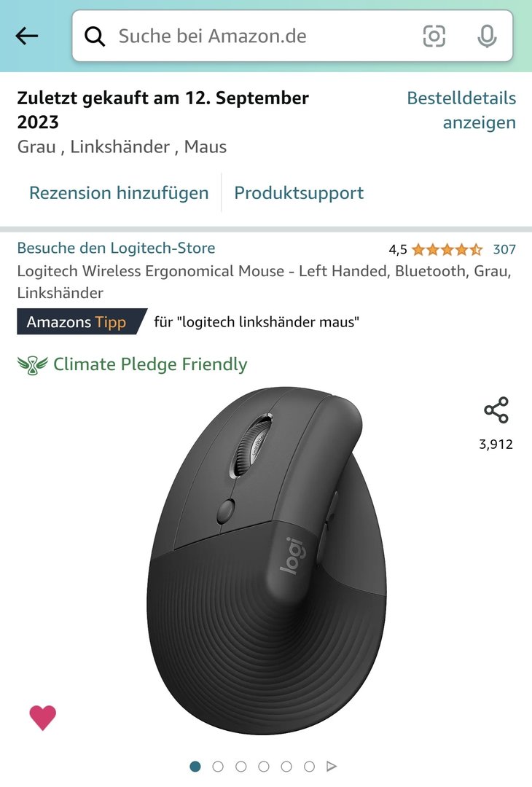Tap the video play triangle indicator
The image size is (532, 787).
tap(332, 767)
